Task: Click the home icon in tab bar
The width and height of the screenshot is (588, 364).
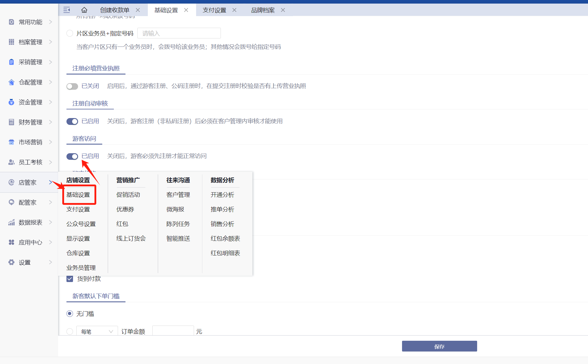Action: [84, 10]
